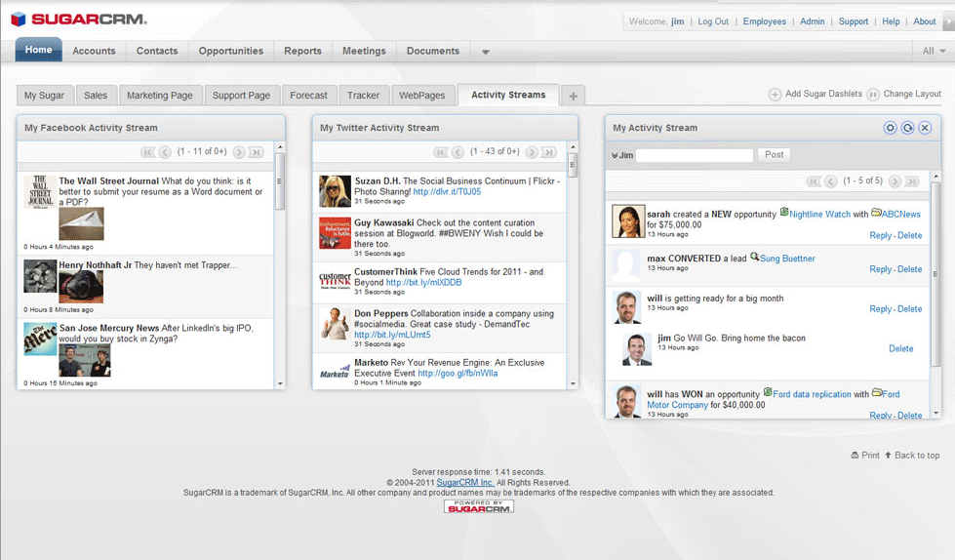Open the Nightline Watch opportunity link
Viewport: 955px width, 560px height.
coord(819,215)
